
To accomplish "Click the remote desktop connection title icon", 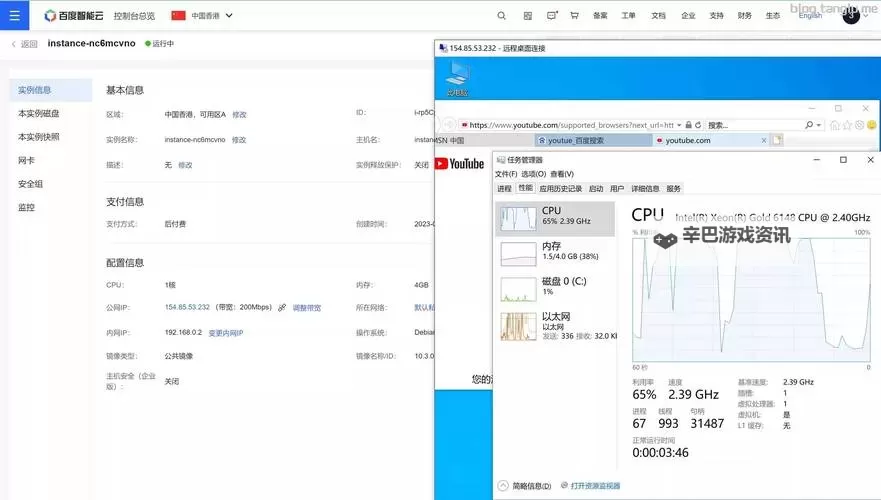I will click(x=443, y=48).
